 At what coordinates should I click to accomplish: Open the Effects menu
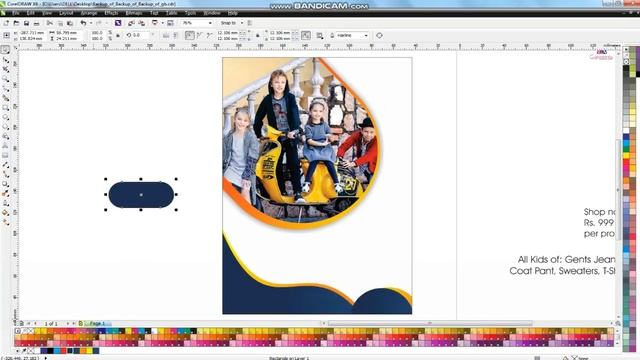coord(111,13)
